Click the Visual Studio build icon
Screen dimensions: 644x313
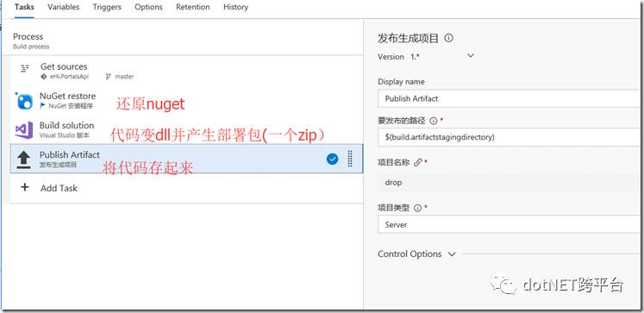24,130
